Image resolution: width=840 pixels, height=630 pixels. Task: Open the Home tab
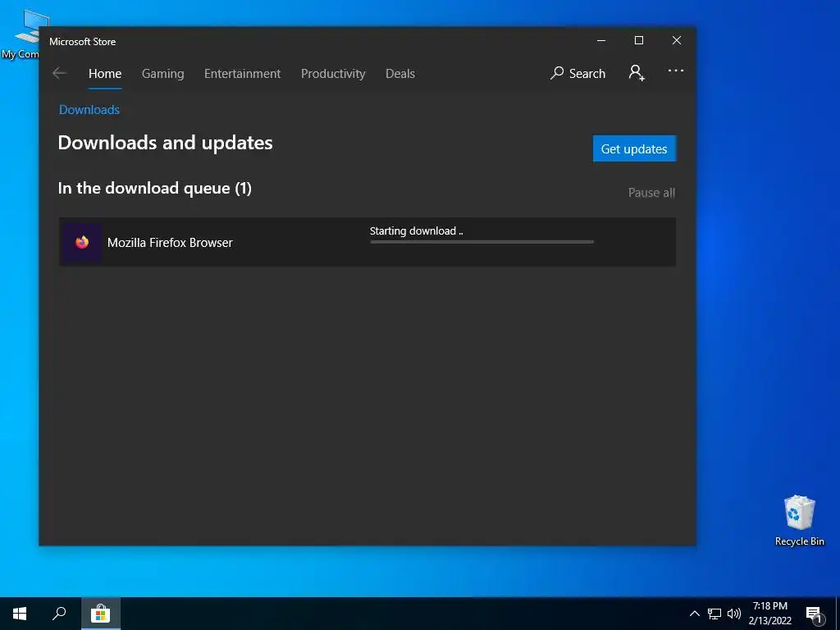point(105,73)
